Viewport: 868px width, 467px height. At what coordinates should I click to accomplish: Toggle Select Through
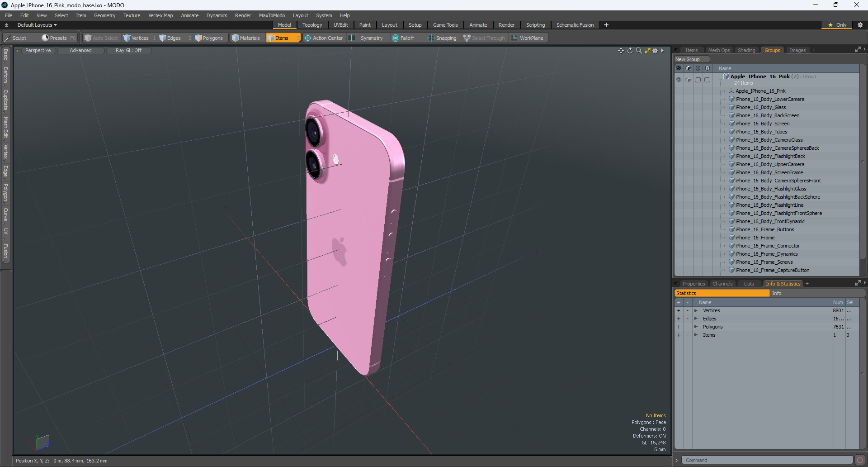pyautogui.click(x=484, y=38)
